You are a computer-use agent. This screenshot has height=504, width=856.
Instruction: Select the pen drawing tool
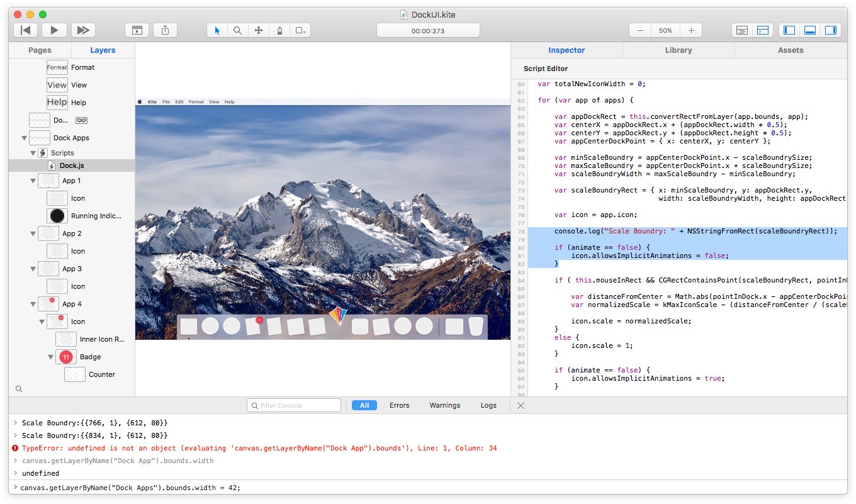point(279,30)
